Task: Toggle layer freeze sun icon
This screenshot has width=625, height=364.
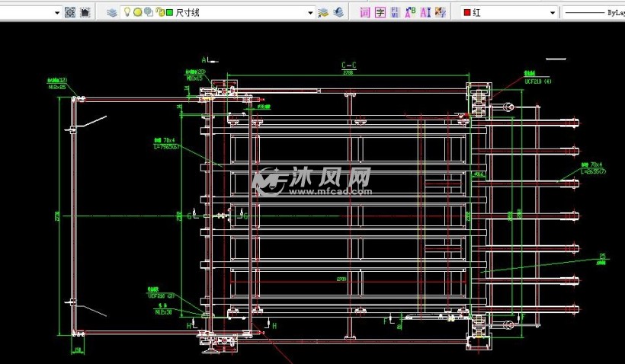Action: tap(137, 12)
